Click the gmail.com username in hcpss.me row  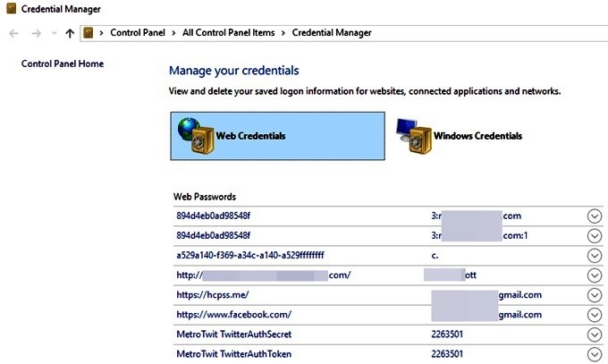(520, 295)
